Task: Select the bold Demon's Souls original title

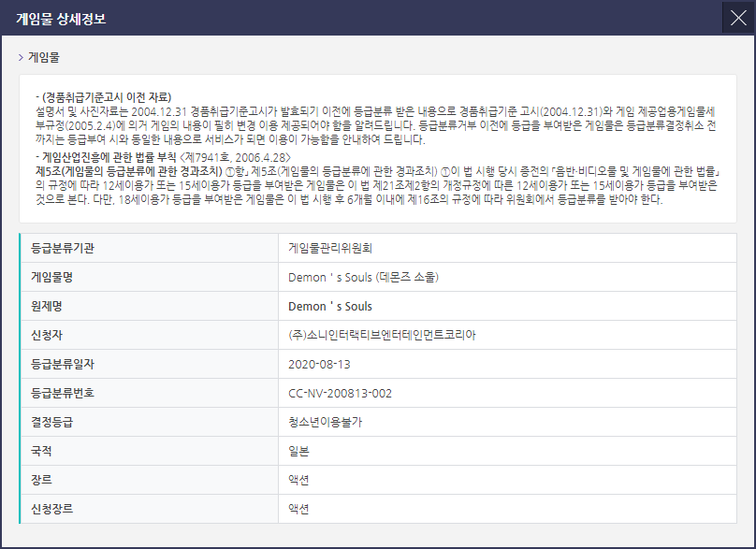Action: [x=330, y=306]
